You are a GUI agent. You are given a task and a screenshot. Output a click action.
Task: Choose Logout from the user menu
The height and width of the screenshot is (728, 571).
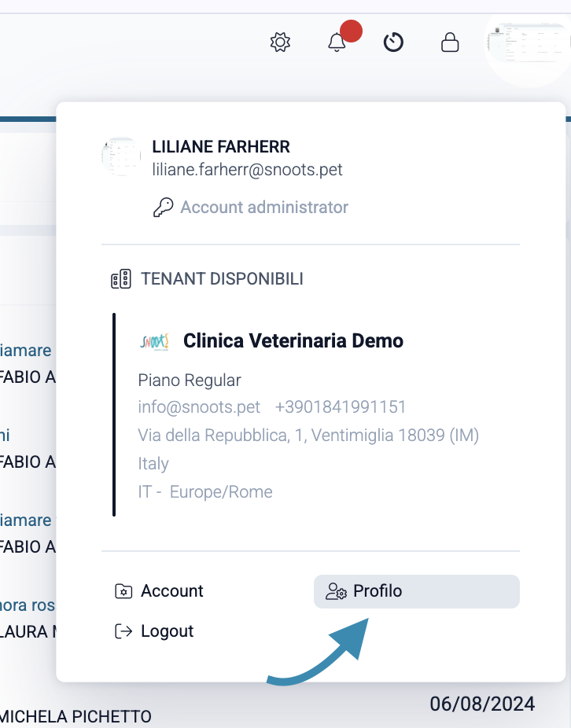point(167,631)
